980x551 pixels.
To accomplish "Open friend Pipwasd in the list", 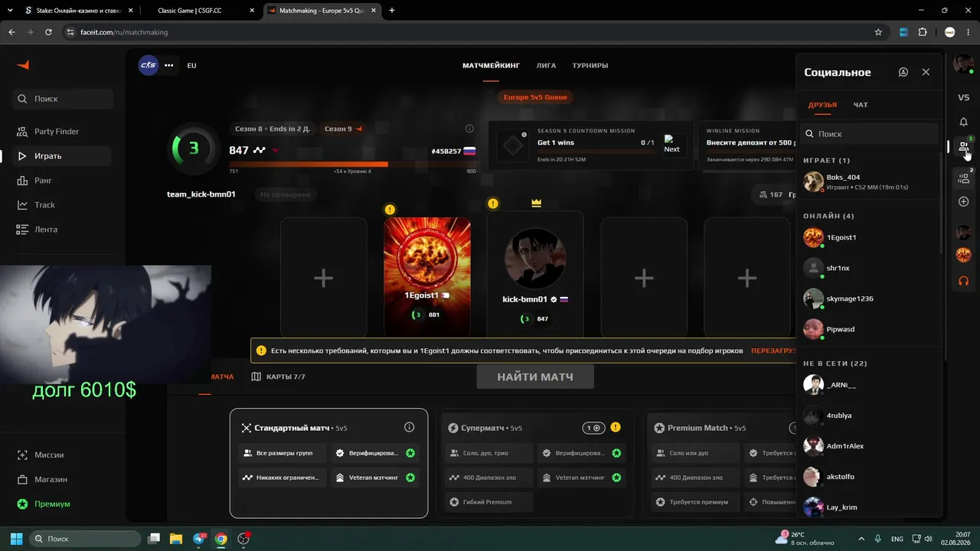I will (869, 329).
